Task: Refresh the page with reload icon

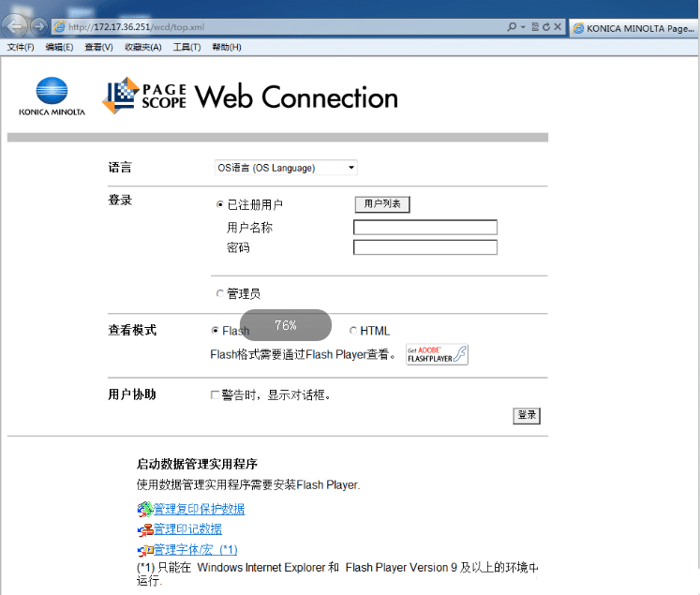Action: click(x=546, y=27)
